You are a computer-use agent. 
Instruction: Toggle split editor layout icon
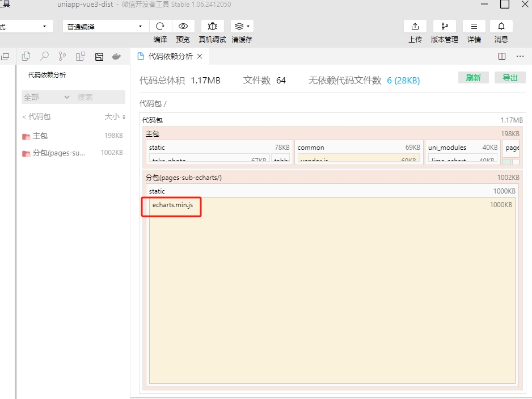(x=501, y=56)
